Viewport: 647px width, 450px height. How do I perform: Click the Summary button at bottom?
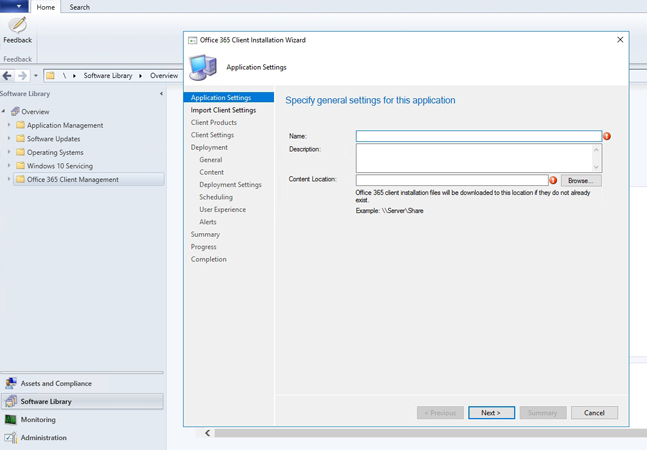point(543,412)
